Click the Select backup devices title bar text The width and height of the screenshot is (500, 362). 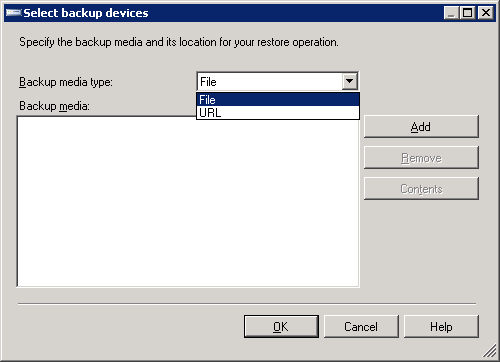86,13
